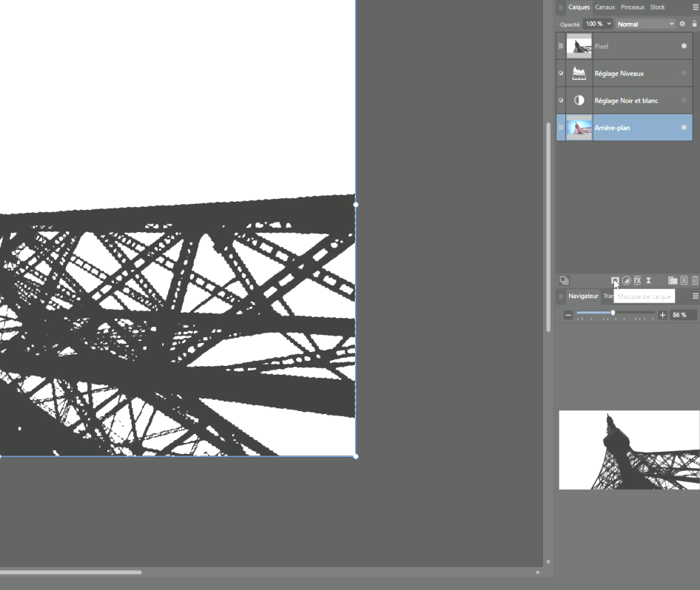The width and height of the screenshot is (700, 590).
Task: Add a new pixel layer icon
Action: (684, 280)
